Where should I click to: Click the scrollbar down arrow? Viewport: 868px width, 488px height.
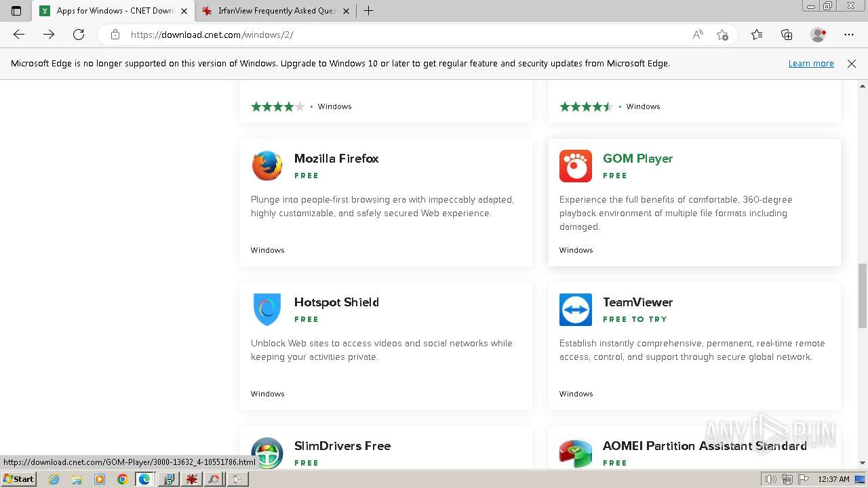pyautogui.click(x=863, y=463)
